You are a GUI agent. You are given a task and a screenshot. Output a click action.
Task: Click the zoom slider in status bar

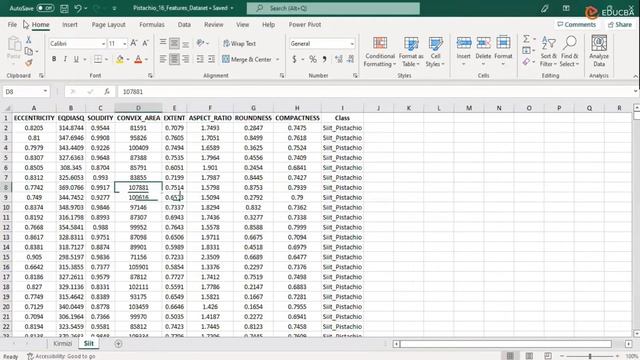click(x=590, y=356)
